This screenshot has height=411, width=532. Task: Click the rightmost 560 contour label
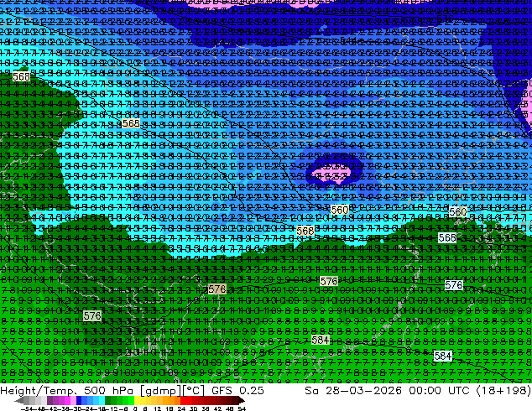(x=457, y=212)
